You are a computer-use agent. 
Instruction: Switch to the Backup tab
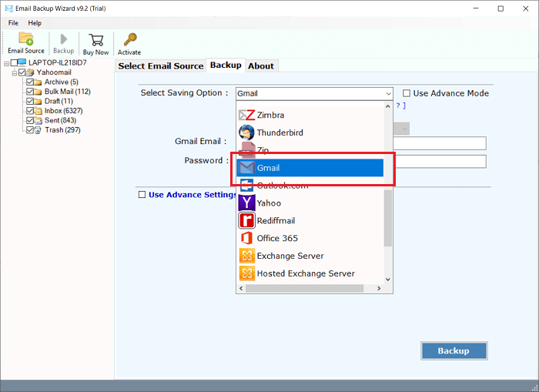[x=226, y=65]
